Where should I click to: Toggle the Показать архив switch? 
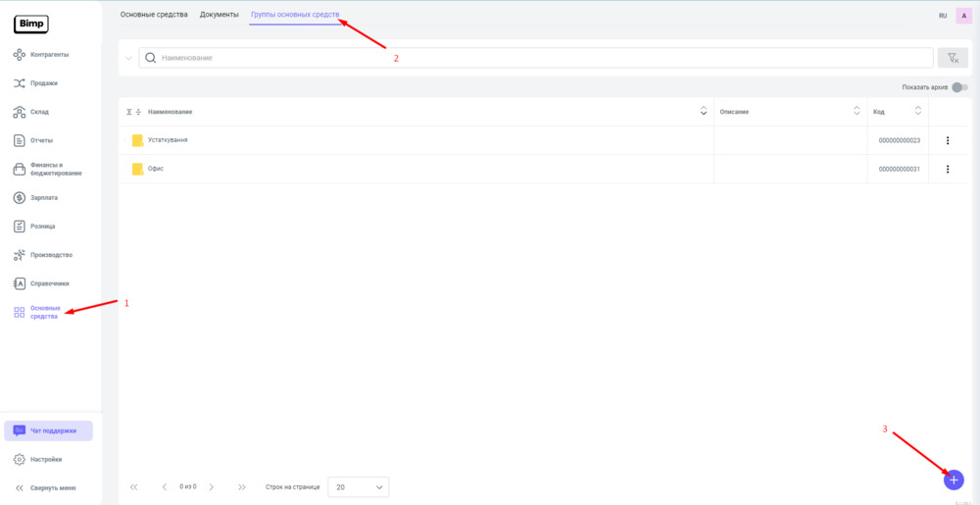(x=959, y=87)
